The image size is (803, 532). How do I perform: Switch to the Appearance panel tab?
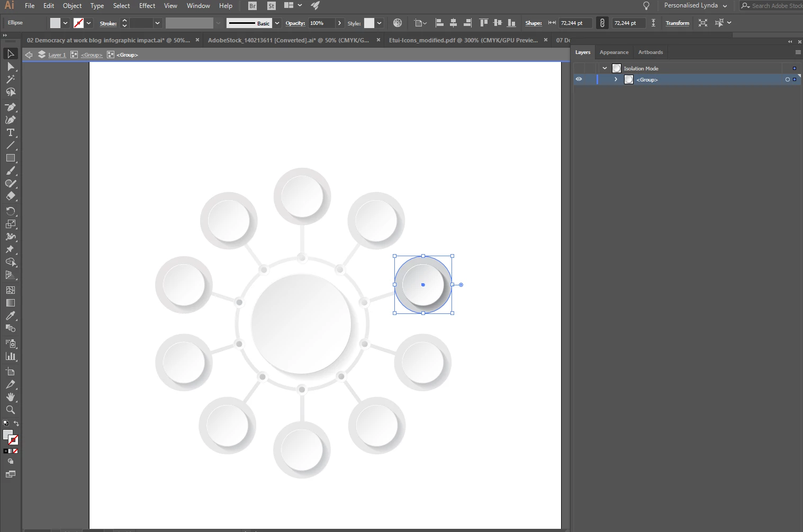coord(614,52)
